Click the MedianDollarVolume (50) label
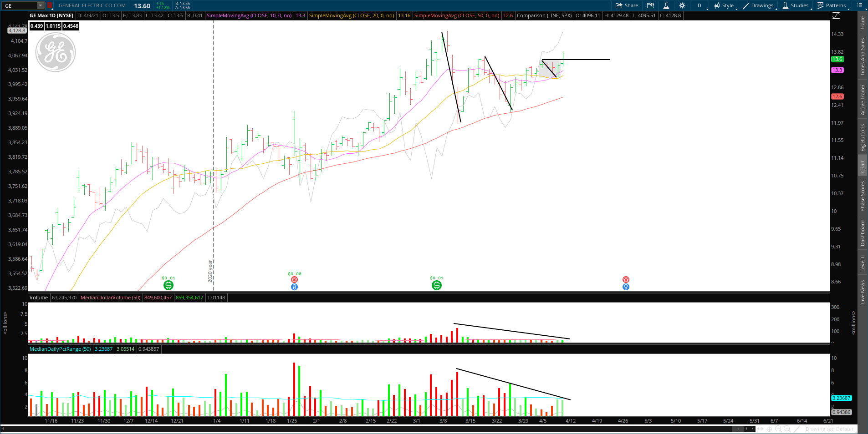The height and width of the screenshot is (434, 868). (111, 298)
